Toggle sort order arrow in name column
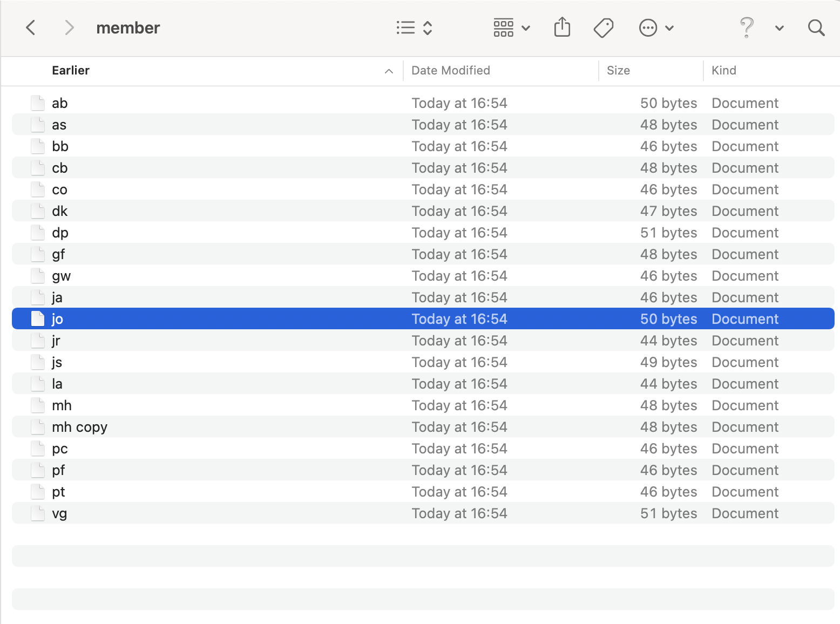Viewport: 840px width, 624px height. (389, 71)
